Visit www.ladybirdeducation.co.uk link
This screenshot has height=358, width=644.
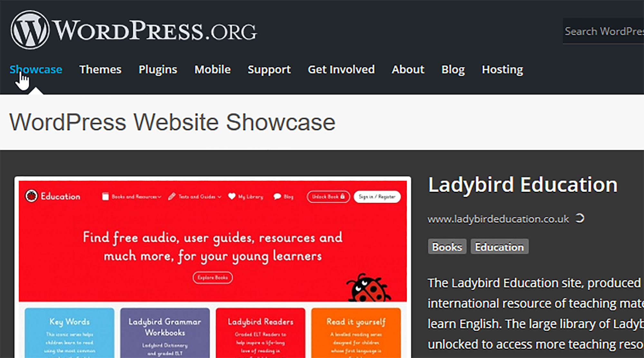click(498, 219)
